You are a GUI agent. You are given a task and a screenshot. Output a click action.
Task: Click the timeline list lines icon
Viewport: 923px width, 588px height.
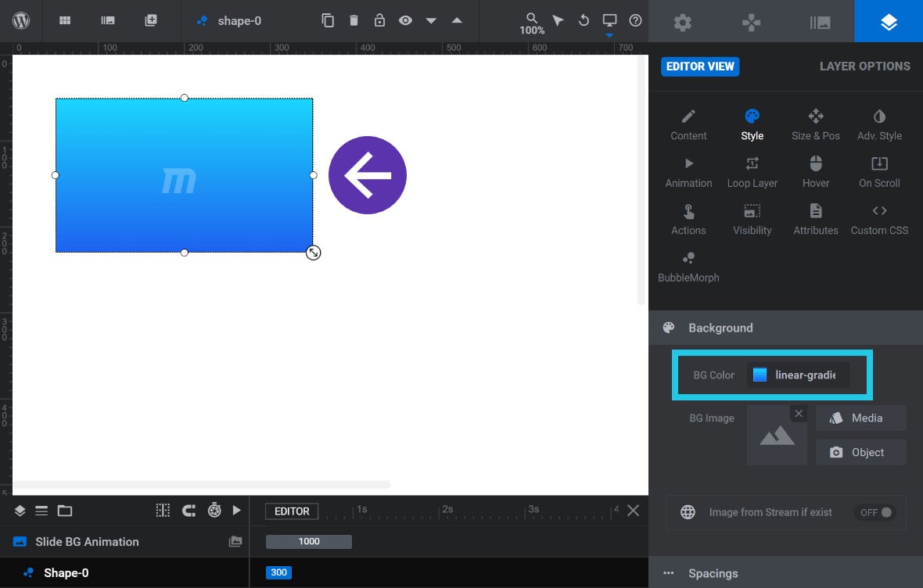point(41,511)
